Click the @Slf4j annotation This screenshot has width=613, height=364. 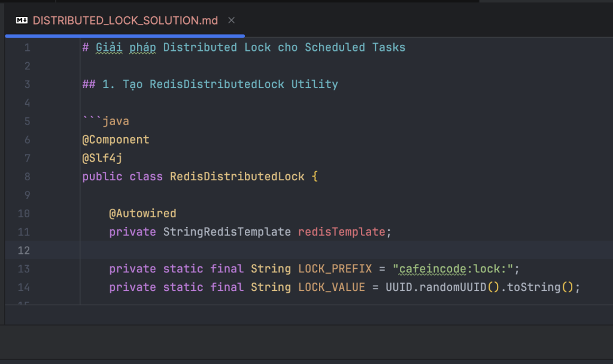click(102, 158)
